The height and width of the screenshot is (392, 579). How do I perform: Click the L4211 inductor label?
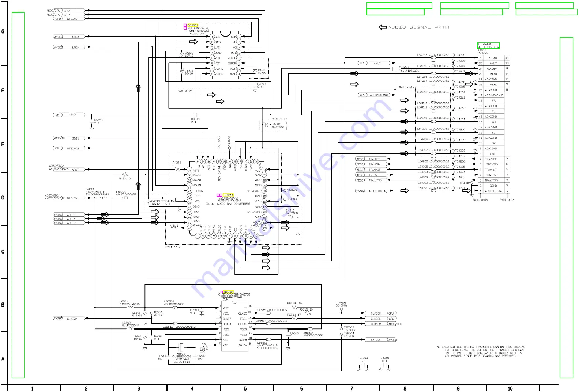90,189
